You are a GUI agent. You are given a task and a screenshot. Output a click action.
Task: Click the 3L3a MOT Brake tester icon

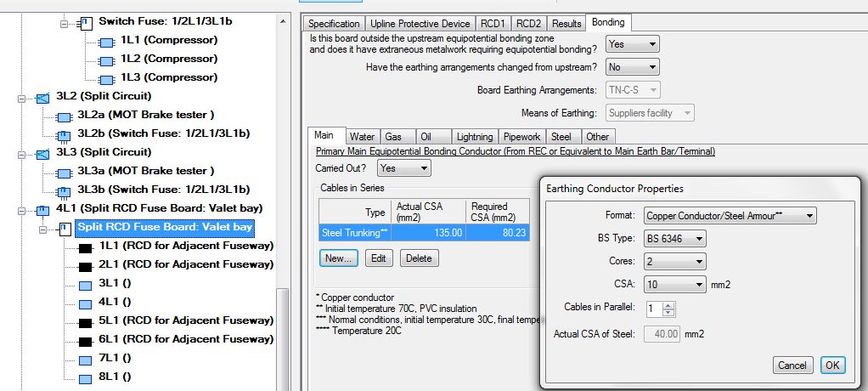point(65,173)
